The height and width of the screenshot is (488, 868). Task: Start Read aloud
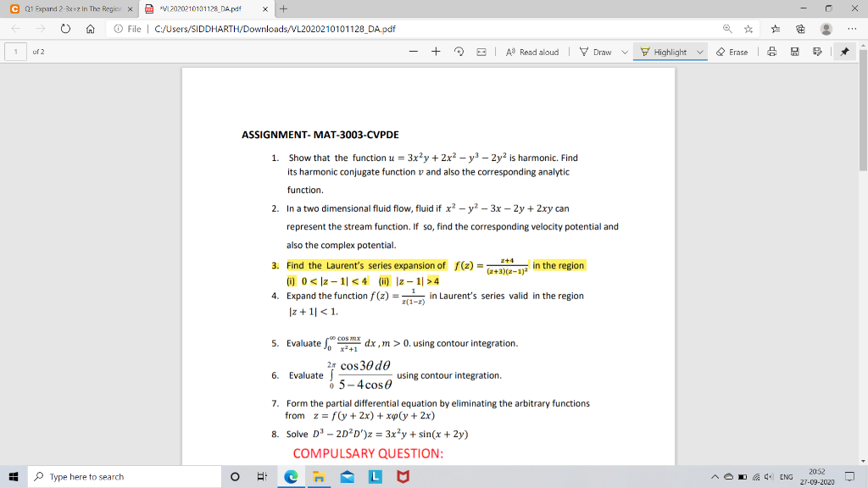click(532, 52)
